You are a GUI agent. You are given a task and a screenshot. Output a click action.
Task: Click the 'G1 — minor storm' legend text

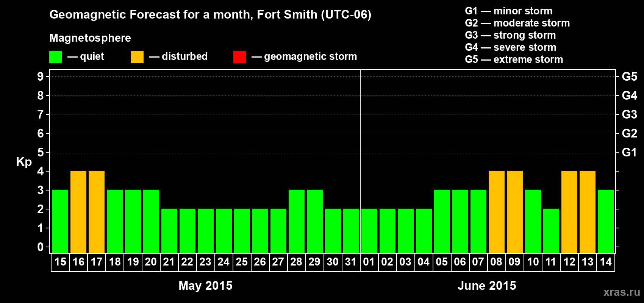(x=508, y=11)
